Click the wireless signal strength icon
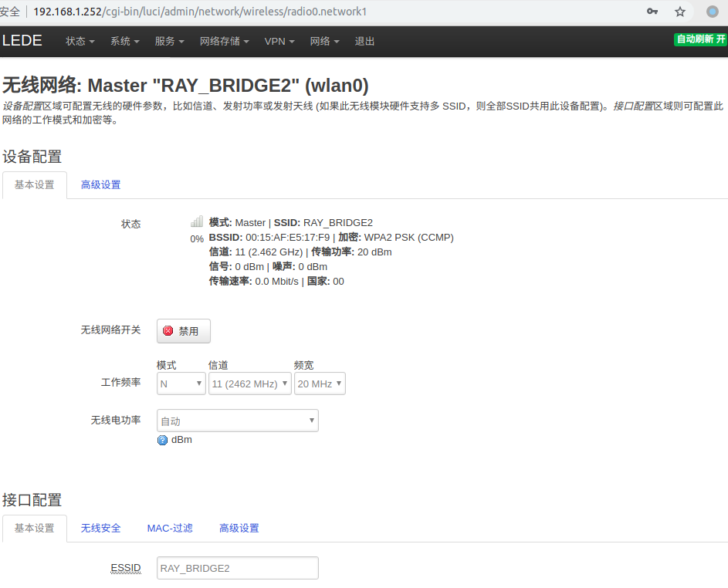This screenshot has height=588, width=728. pyautogui.click(x=197, y=222)
